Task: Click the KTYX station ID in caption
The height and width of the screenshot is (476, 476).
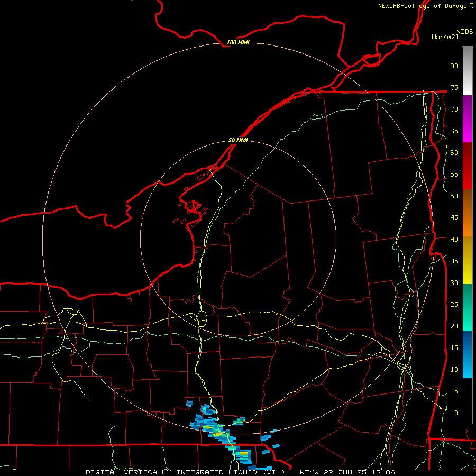Action: [309, 472]
